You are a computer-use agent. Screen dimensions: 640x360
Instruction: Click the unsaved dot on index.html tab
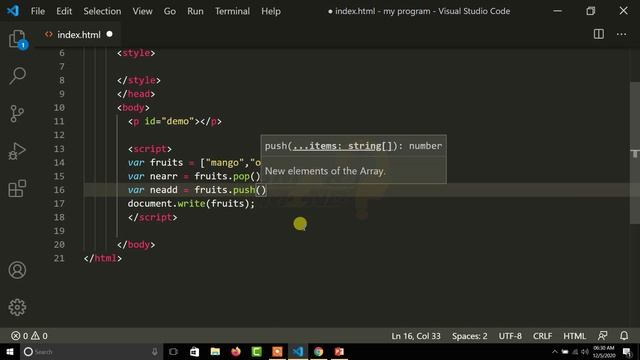click(x=109, y=34)
